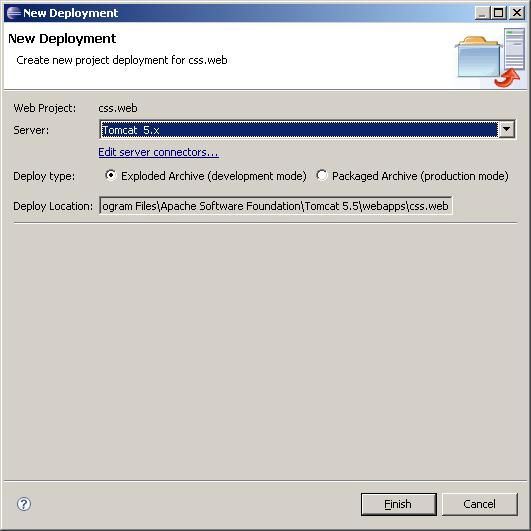Close the New Deployment dialog with X
Screen dimensions: 531x531
[x=517, y=13]
